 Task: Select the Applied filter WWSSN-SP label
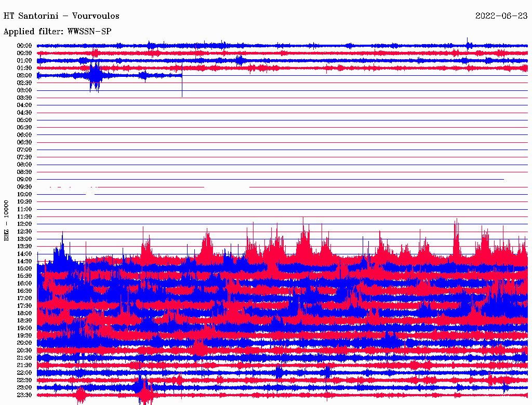click(x=58, y=32)
